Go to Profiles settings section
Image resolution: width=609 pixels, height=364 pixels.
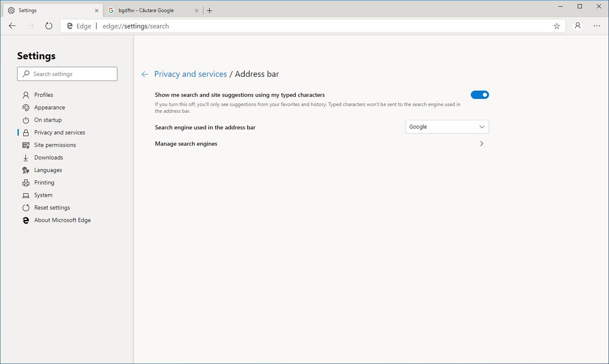coord(43,95)
